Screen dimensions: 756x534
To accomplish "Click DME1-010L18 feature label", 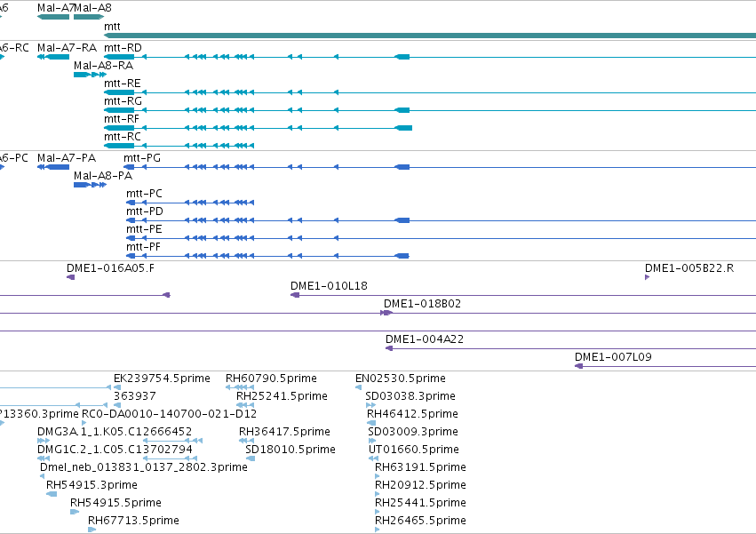I will [329, 286].
